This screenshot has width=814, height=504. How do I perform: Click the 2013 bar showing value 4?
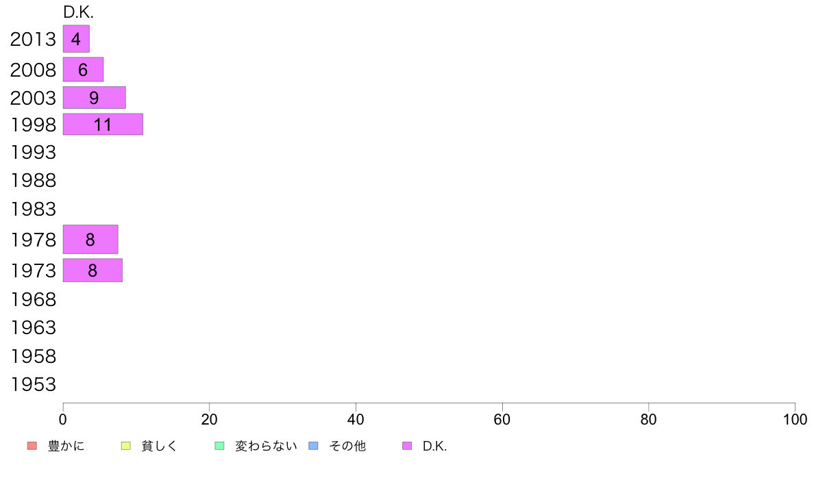tap(76, 39)
